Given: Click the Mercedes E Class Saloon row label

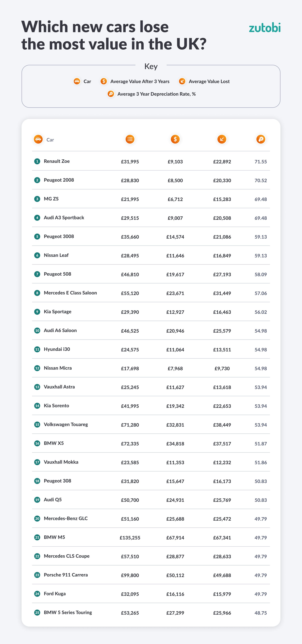Looking at the screenshot, I should (x=70, y=293).
